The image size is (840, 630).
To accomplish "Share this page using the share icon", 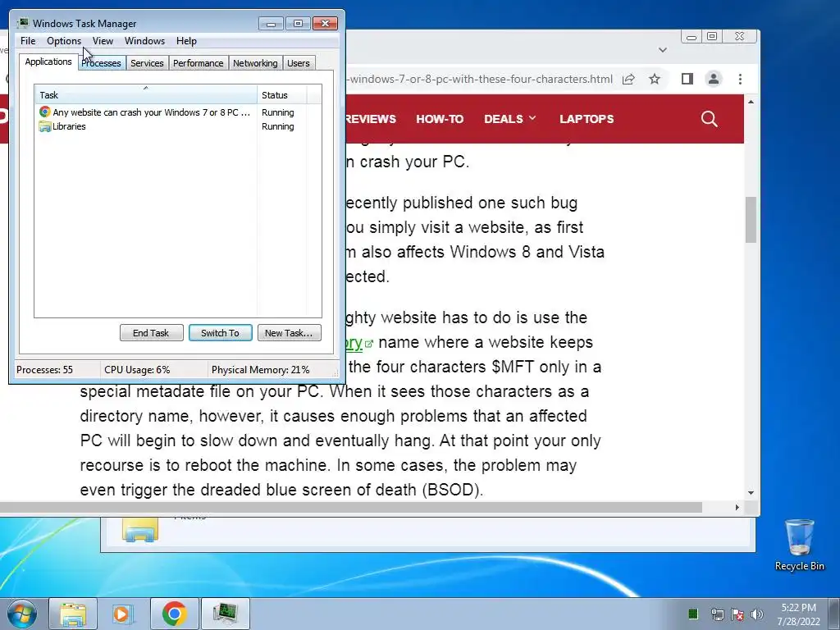I will (628, 80).
